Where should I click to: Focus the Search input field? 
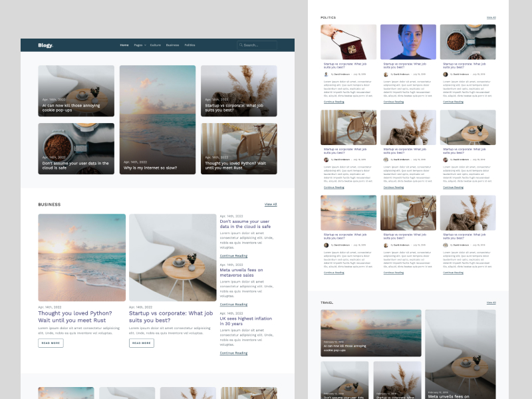[x=257, y=45]
